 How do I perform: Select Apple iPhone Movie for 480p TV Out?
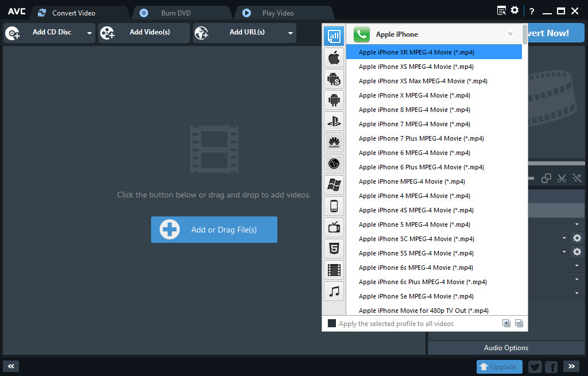click(434, 311)
